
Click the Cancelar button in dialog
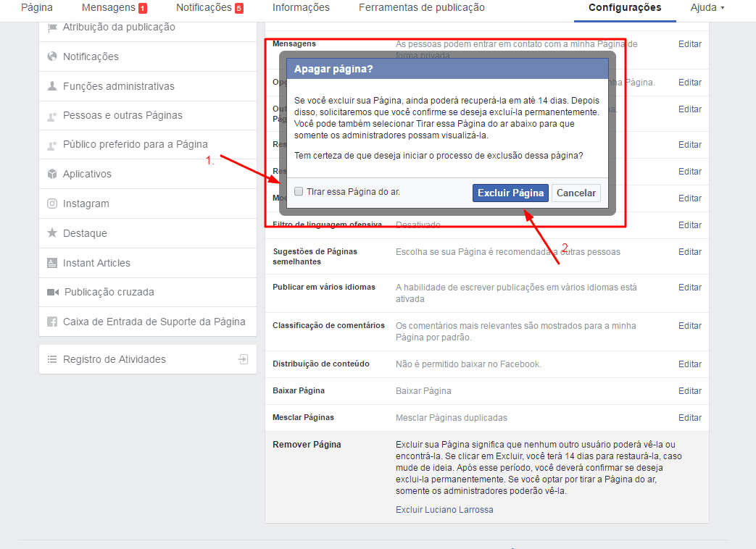tap(576, 193)
